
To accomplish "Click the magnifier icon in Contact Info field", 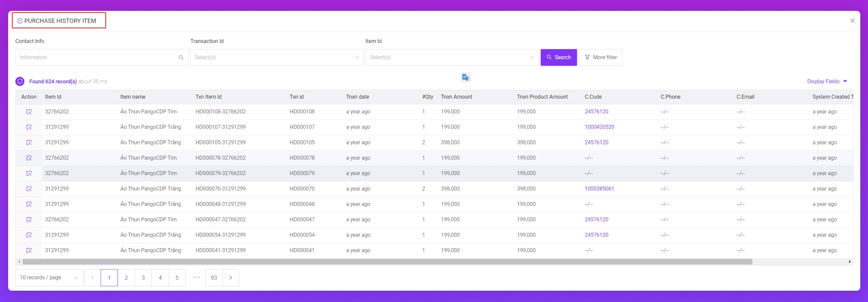I will (x=181, y=58).
